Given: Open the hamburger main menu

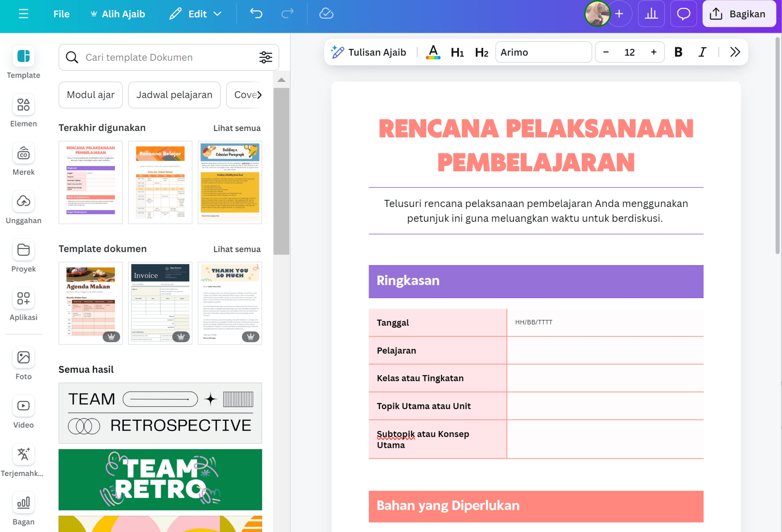Looking at the screenshot, I should point(23,14).
